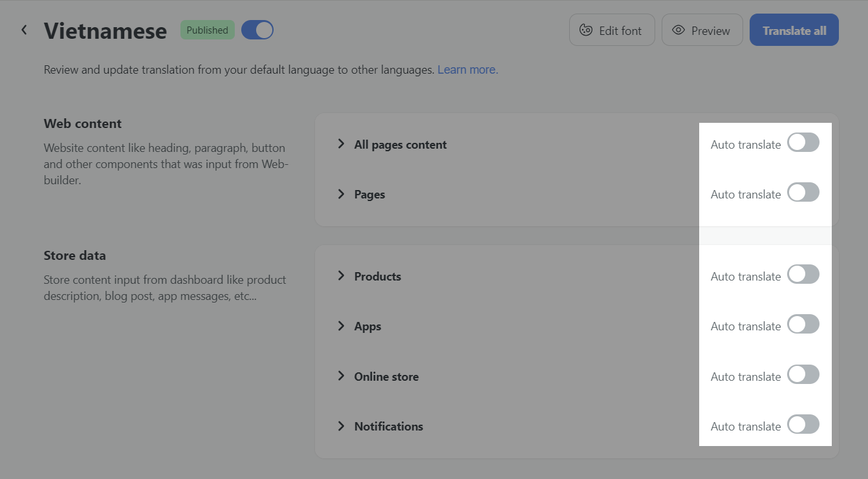
Task: Click the Apps row label
Action: point(367,326)
